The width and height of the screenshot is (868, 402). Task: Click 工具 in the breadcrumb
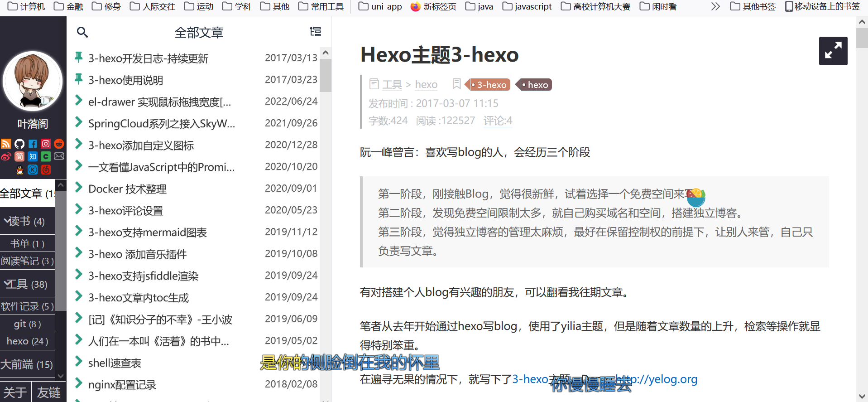tap(392, 84)
